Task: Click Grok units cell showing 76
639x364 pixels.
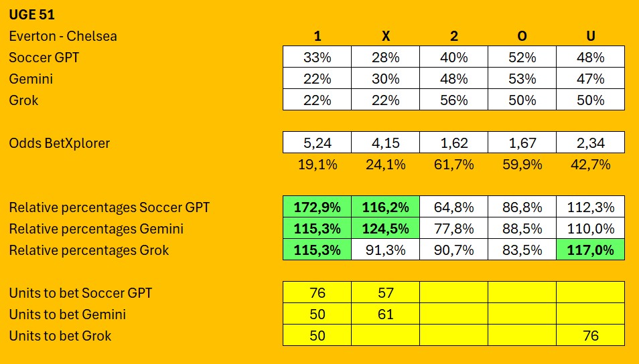Action: click(x=591, y=335)
